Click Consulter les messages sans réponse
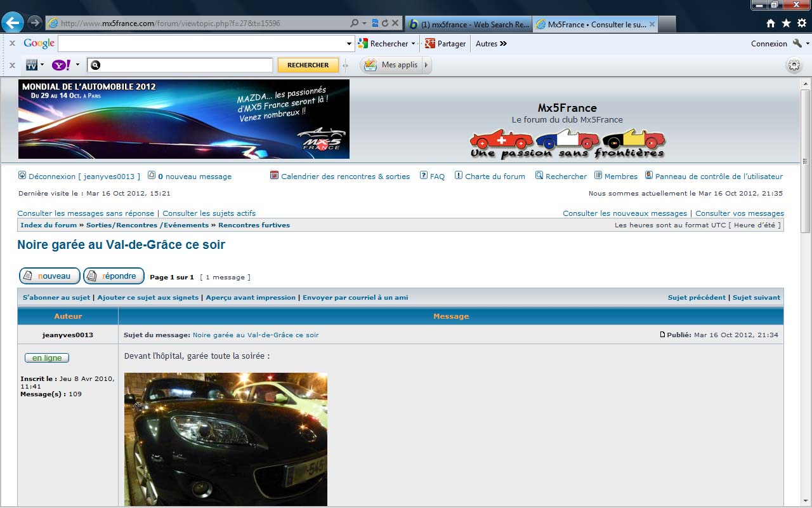 (x=86, y=213)
